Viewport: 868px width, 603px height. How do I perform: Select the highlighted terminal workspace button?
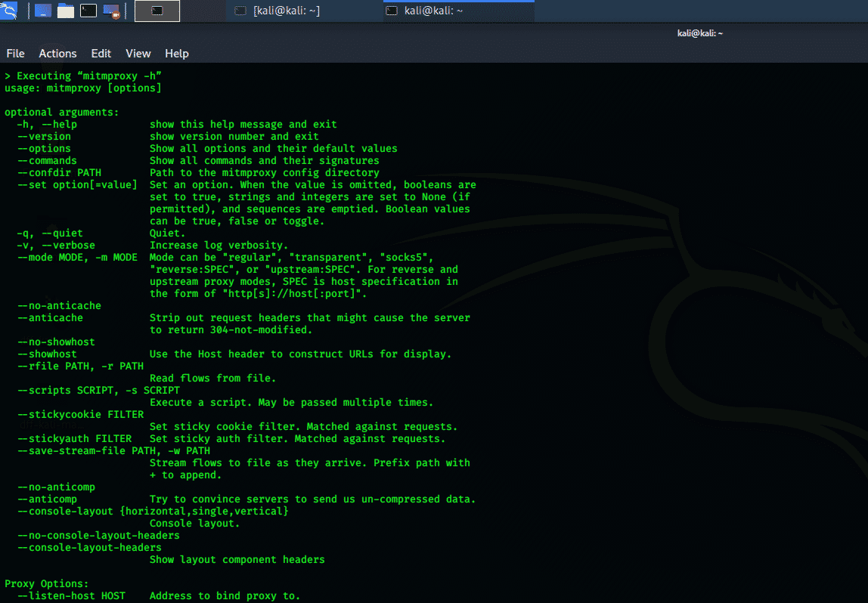(x=157, y=11)
